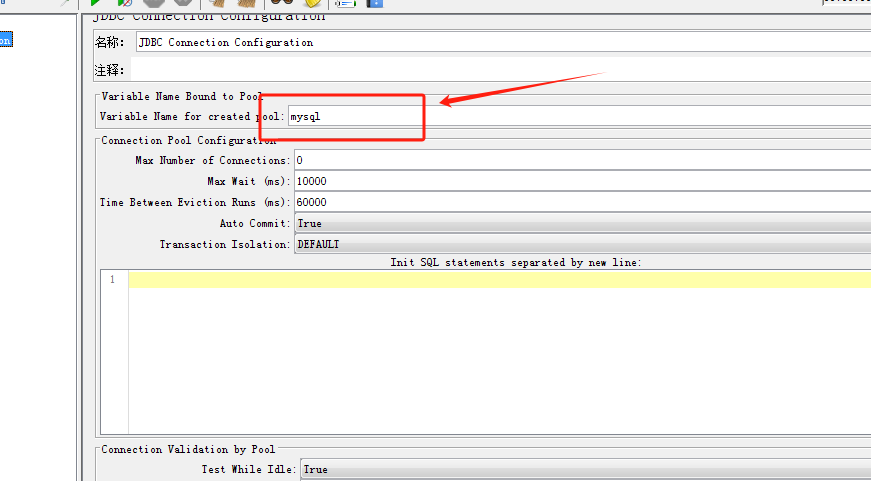Click the Max Wait (ms) field
The image size is (871, 481).
point(583,182)
